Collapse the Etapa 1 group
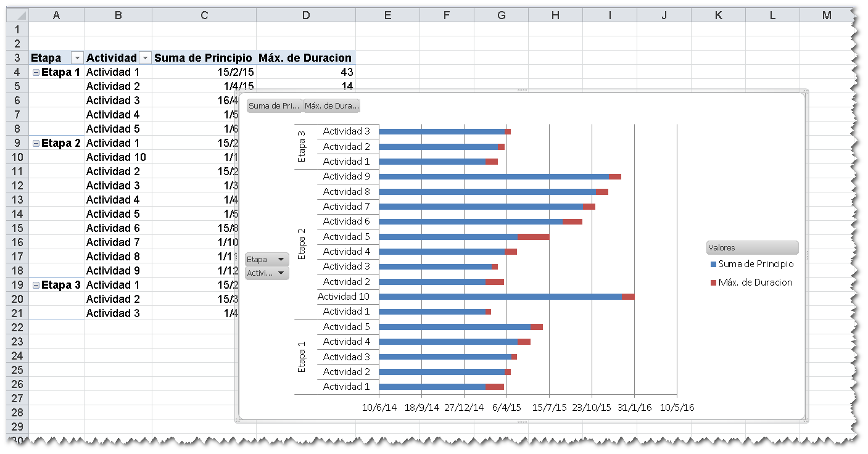 [36, 72]
